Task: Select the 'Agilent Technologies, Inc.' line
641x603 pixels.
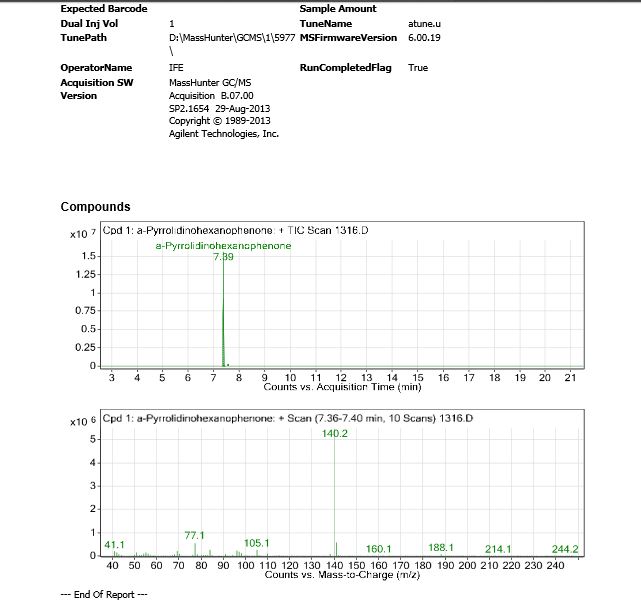Action: coord(224,134)
